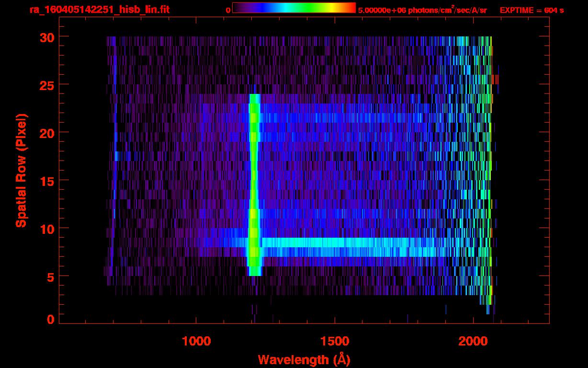The height and width of the screenshot is (368, 588).
Task: Click the 30 spatial row tick label
Action: point(47,37)
